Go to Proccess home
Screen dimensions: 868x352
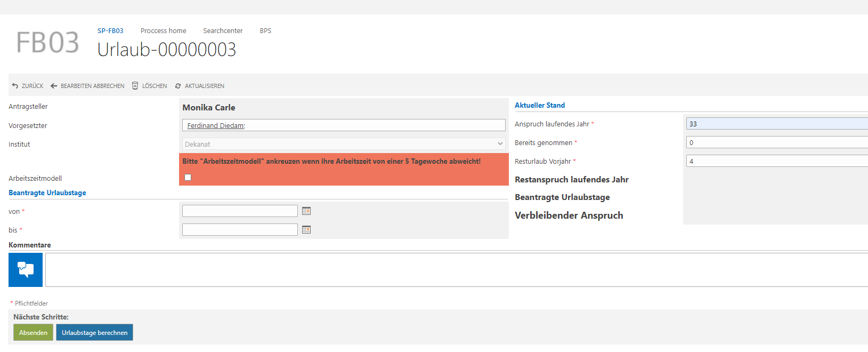click(x=164, y=31)
